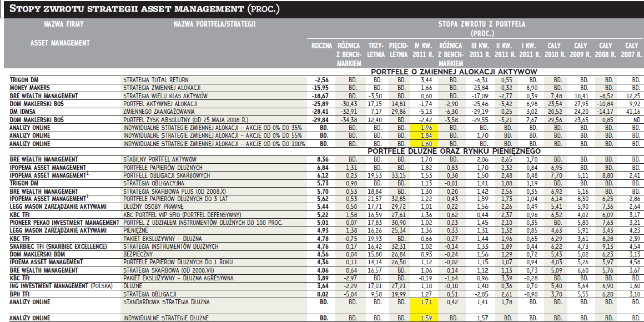The height and width of the screenshot is (322, 644).
Task: Click 'ZMIENNEGO ZAANGAŻOWANIA' strategy name
Action: pyautogui.click(x=159, y=112)
